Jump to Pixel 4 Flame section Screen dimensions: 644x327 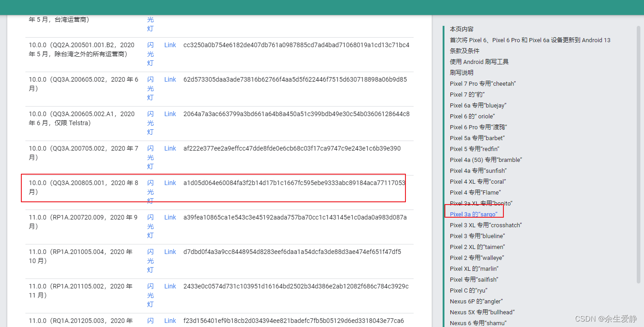pyautogui.click(x=475, y=192)
